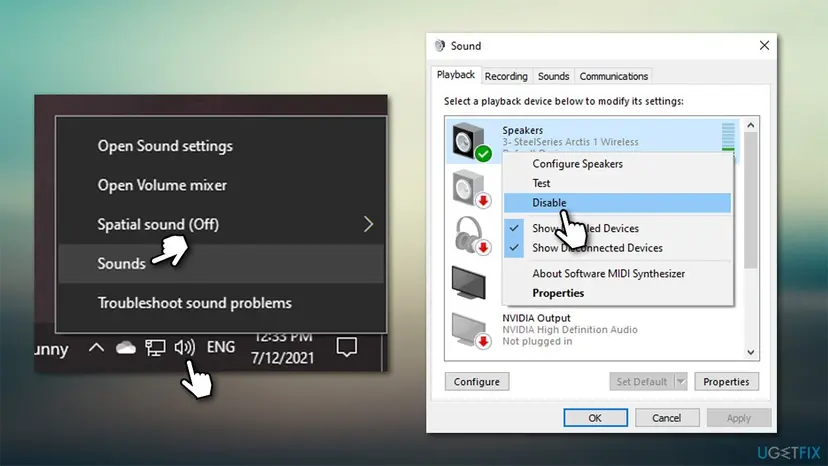Select the NVIDIA Output monitor icon

pos(472,330)
